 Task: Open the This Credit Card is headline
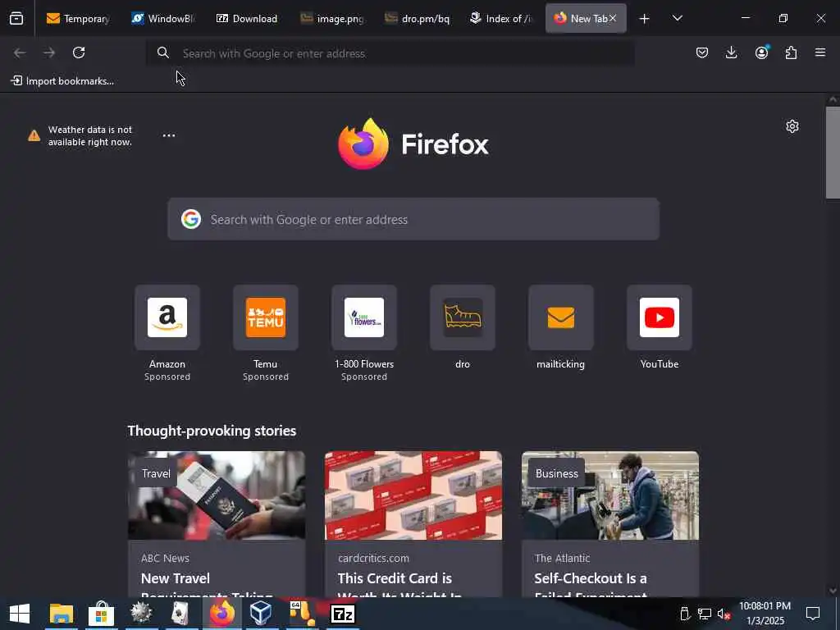tap(399, 586)
